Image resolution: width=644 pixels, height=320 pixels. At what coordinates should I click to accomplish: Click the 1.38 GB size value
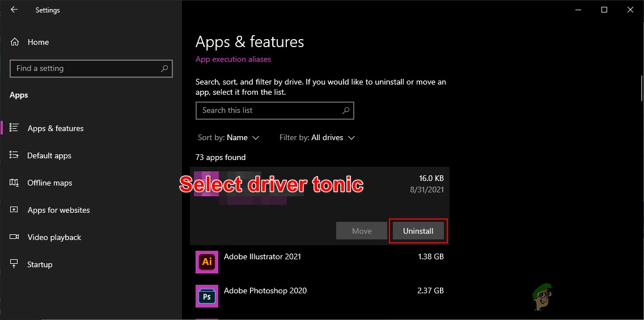pyautogui.click(x=431, y=256)
